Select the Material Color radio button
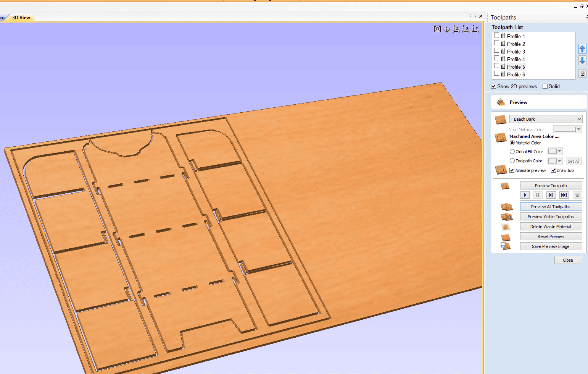This screenshot has width=588, height=374. [512, 143]
